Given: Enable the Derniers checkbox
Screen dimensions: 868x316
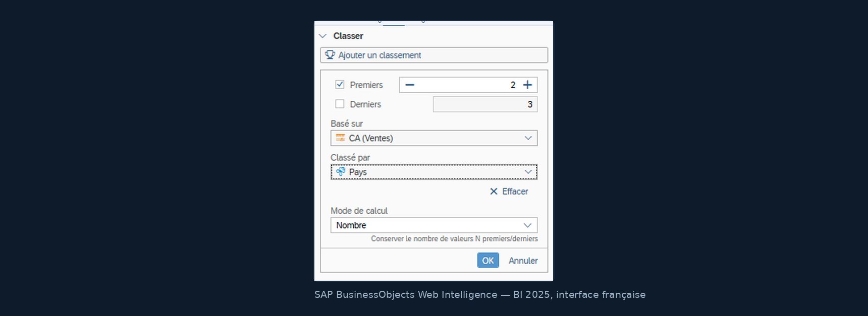Looking at the screenshot, I should coord(340,104).
